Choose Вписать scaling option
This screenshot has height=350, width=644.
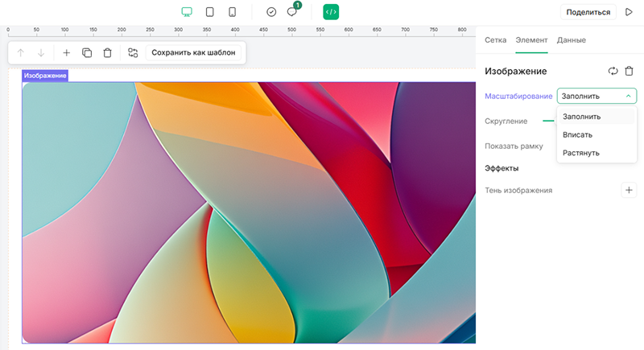click(577, 134)
